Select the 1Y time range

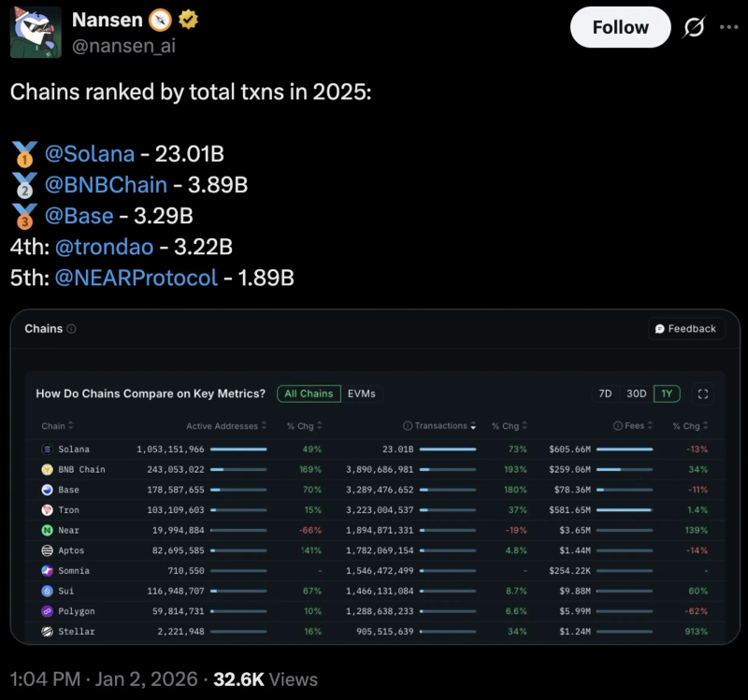click(667, 393)
